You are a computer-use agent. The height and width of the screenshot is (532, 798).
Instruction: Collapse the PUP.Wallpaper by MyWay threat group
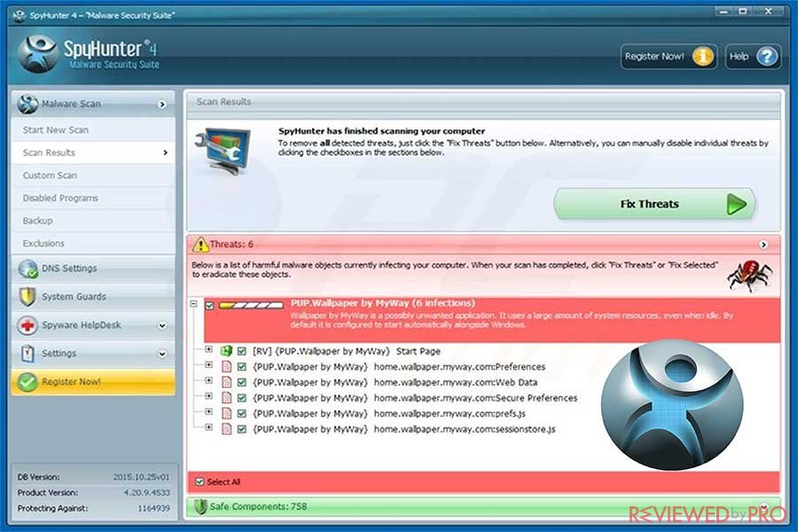[194, 303]
